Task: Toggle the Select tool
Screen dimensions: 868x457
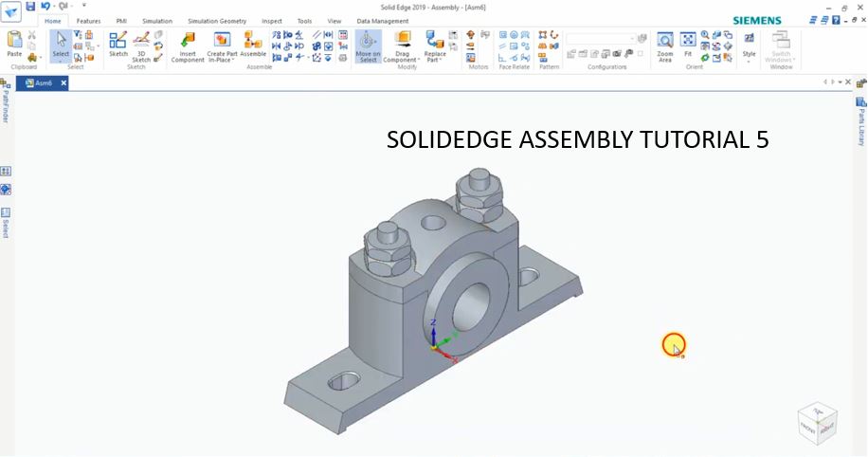Action: 61,46
